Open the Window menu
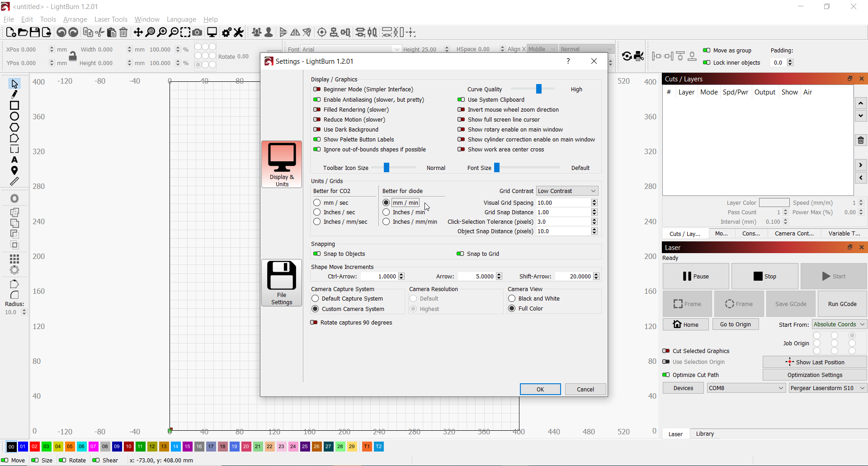Viewport: 868px width, 466px height. pos(147,19)
